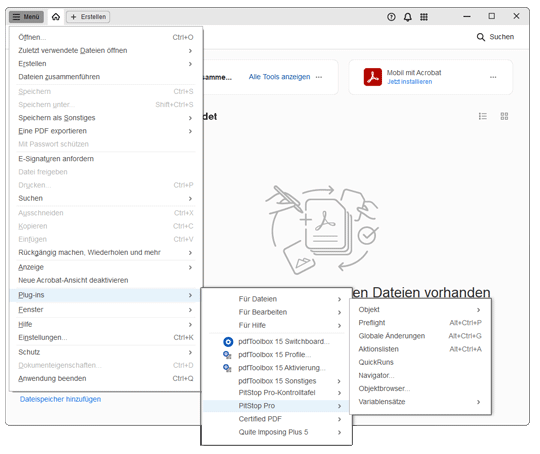Expand Eine PDF exportieren submenu
This screenshot has height=454, width=540.
(105, 131)
